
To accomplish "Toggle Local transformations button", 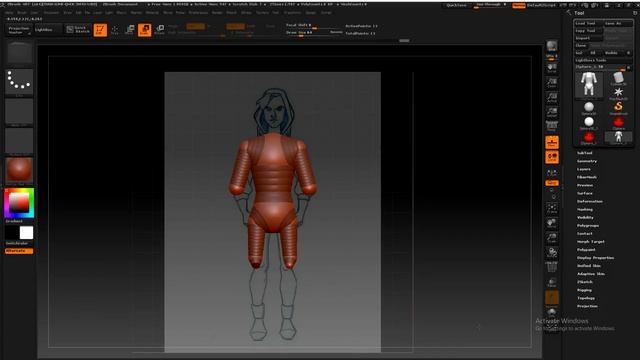I will pos(552,157).
